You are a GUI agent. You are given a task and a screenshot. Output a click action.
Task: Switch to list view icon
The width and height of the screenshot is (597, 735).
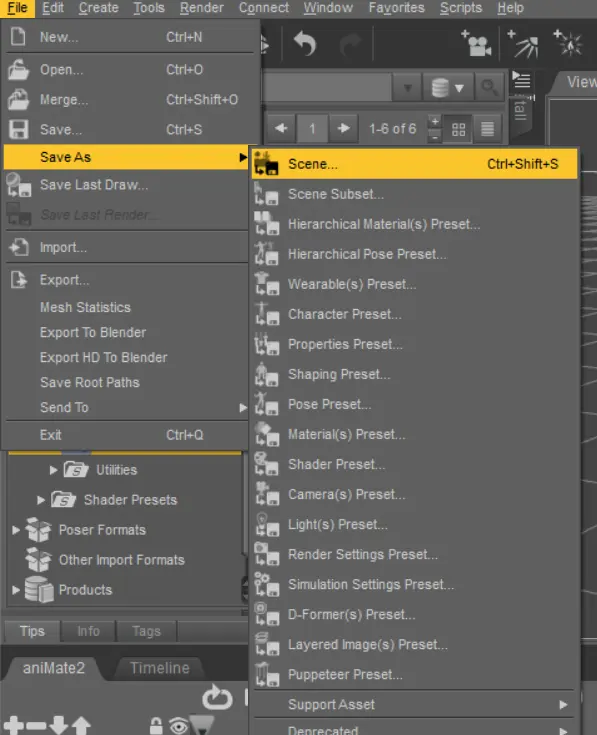[487, 129]
